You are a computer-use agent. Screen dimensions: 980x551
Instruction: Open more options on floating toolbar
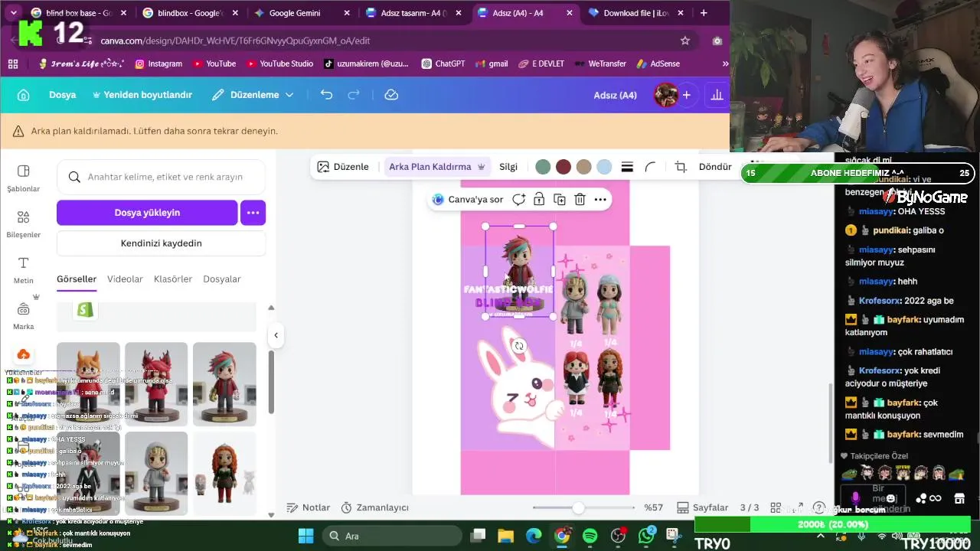pyautogui.click(x=600, y=200)
